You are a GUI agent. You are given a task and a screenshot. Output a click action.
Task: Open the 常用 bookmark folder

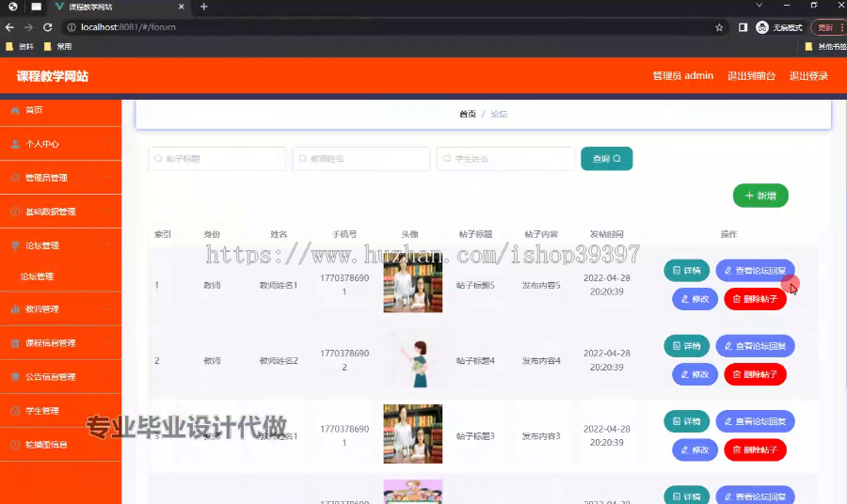57,46
